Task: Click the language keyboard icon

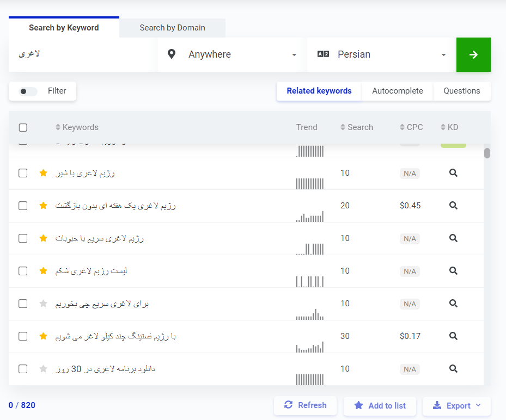Action: [x=321, y=54]
